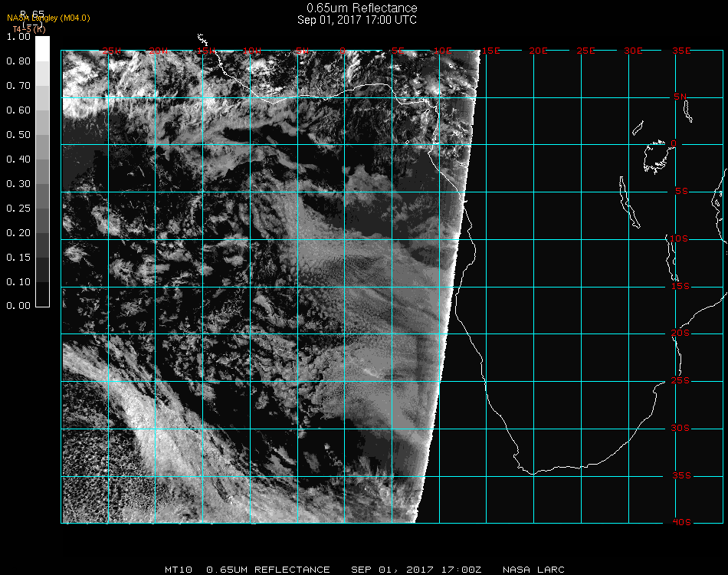Click the '1.00' color scale value
Image resolution: width=728 pixels, height=575 pixels.
[x=18, y=36]
